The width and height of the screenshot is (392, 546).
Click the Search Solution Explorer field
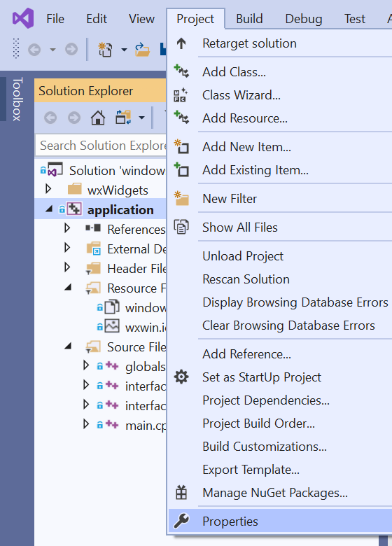(x=101, y=145)
